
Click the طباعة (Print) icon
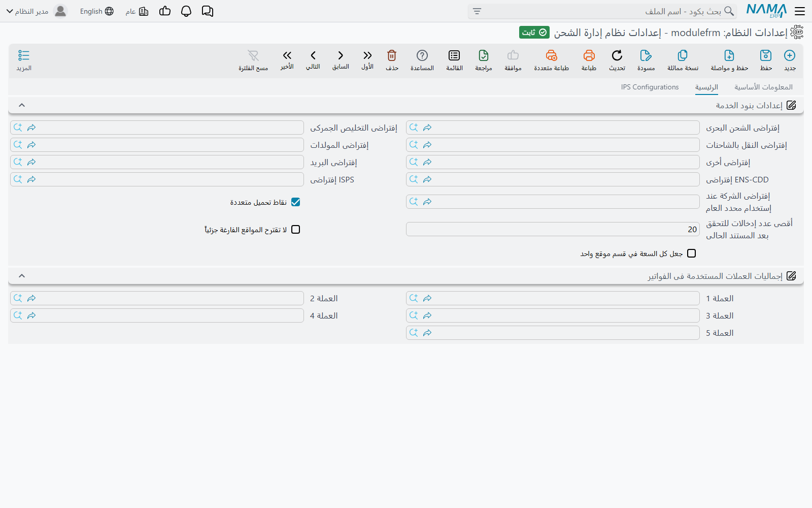point(589,55)
